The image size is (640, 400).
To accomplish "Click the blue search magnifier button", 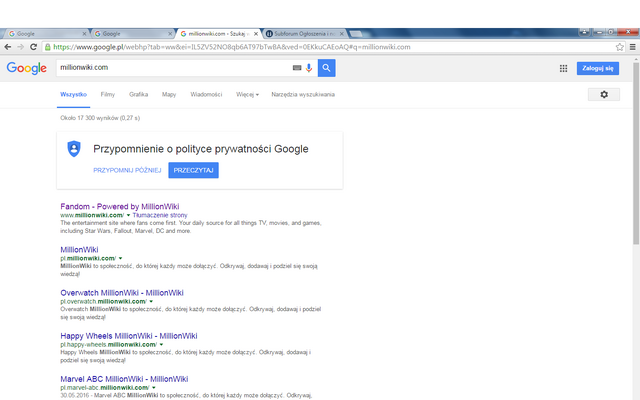I will (x=327, y=68).
